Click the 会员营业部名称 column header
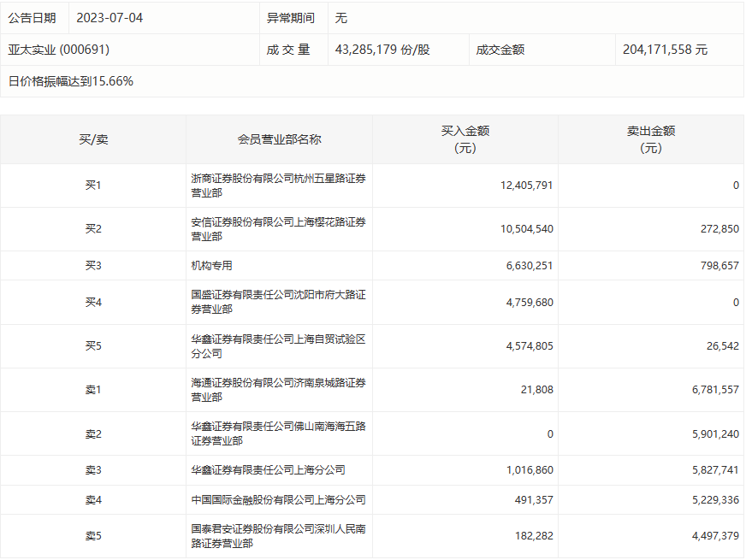This screenshot has height=560, width=746. tap(279, 139)
